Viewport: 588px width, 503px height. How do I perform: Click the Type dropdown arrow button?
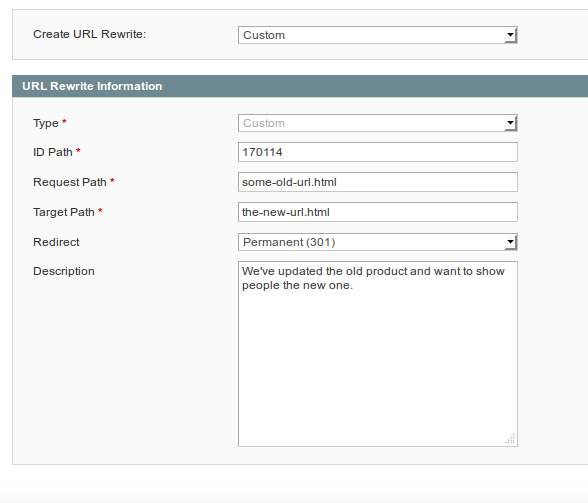point(510,123)
